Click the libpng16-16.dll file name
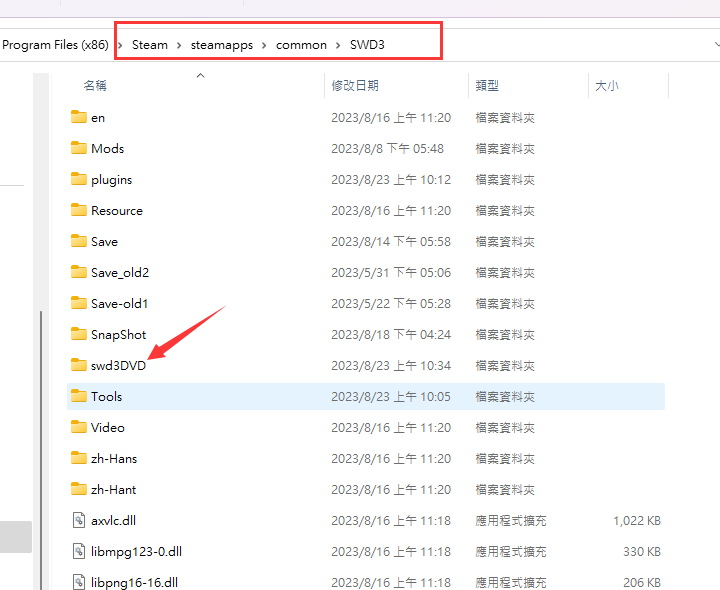The image size is (720, 590). (x=135, y=583)
